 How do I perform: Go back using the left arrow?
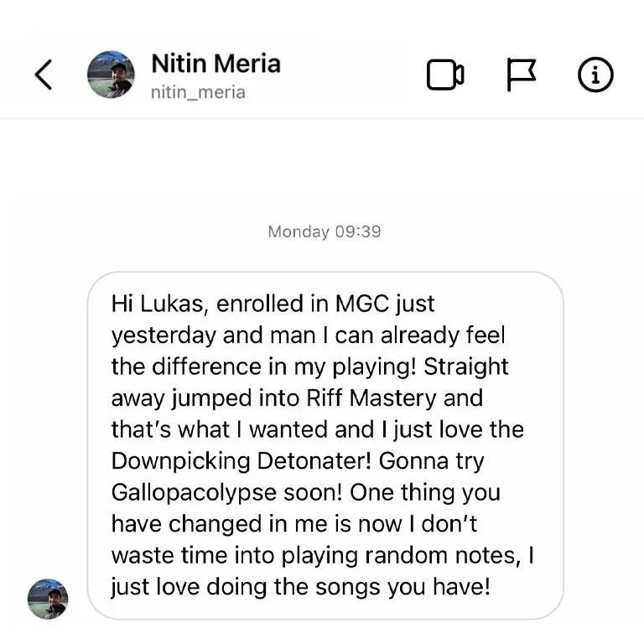[43, 75]
